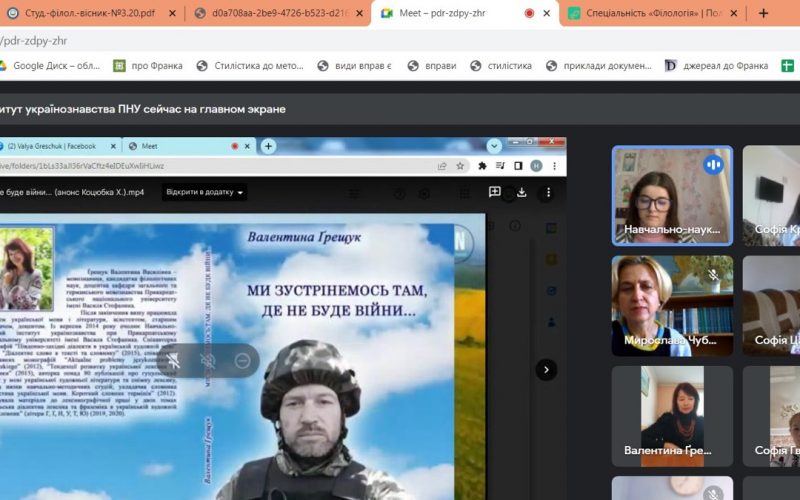This screenshot has width=800, height=500.
Task: Click next arrow beside the shared video
Action: [546, 370]
